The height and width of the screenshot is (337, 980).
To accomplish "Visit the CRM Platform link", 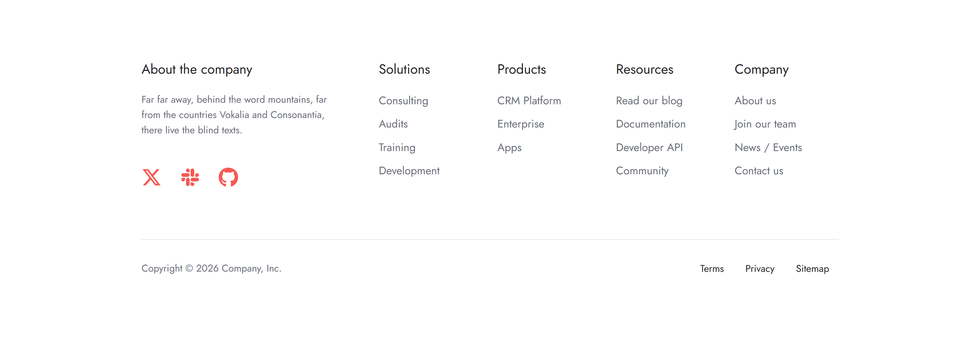I will 529,101.
